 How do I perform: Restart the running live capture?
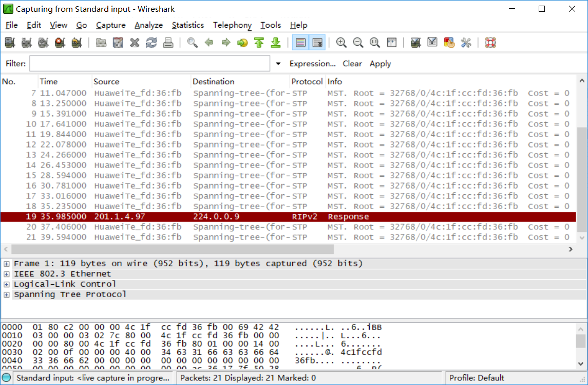tap(77, 42)
